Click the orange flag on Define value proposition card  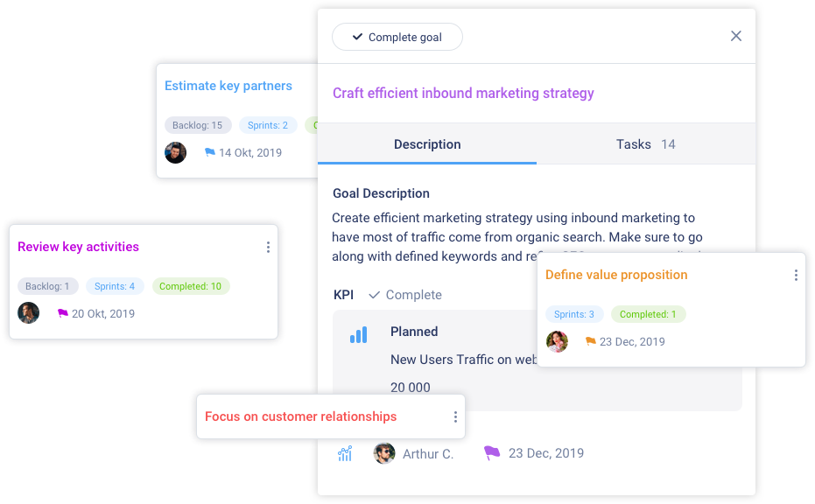point(590,341)
